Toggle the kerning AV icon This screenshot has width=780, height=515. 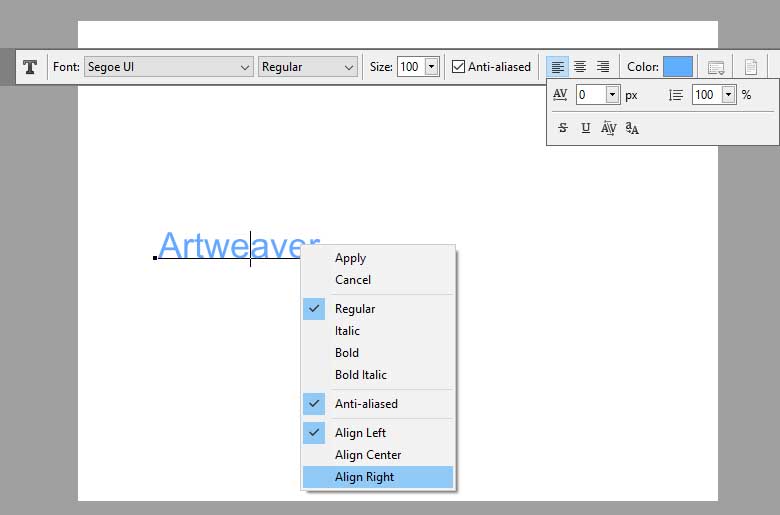pyautogui.click(x=608, y=128)
